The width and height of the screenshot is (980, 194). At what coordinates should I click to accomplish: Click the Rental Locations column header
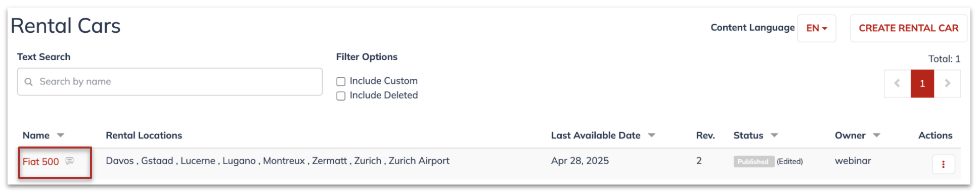click(144, 135)
